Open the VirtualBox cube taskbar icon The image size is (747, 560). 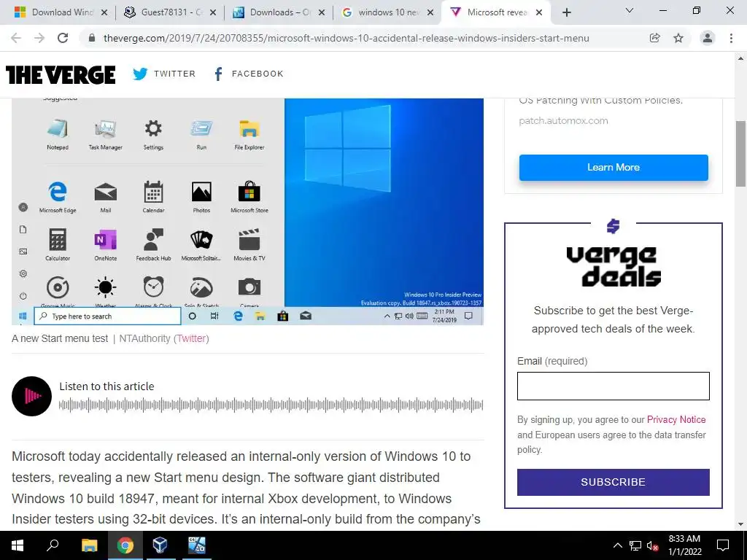click(160, 545)
